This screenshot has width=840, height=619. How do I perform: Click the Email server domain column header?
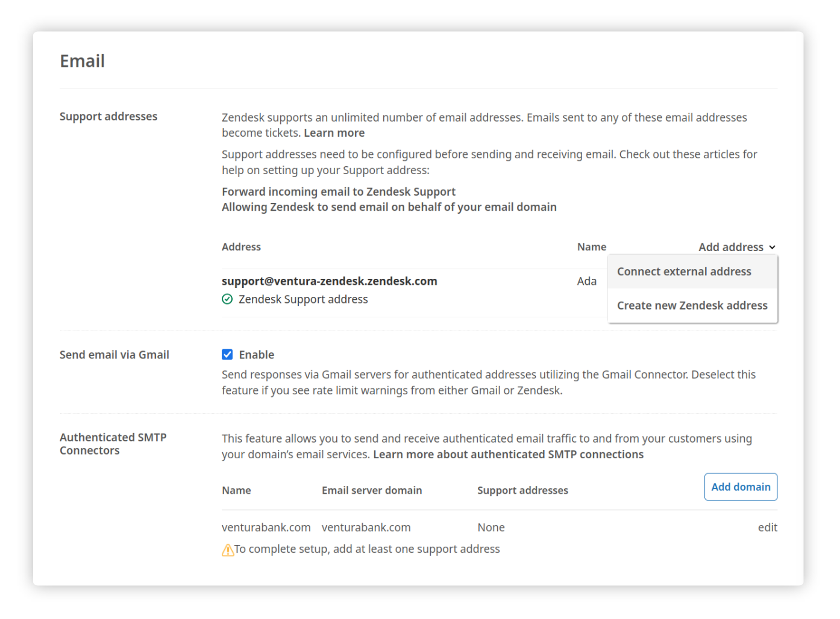pyautogui.click(x=372, y=490)
